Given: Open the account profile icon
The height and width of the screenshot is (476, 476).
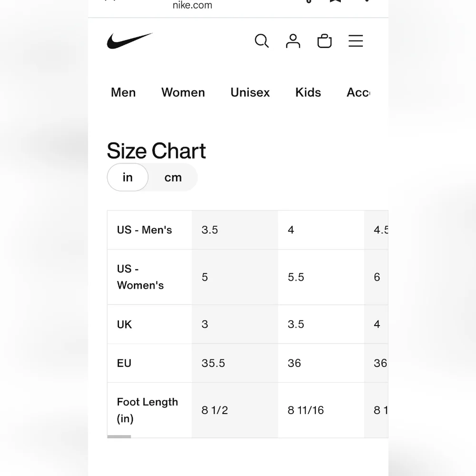Looking at the screenshot, I should [293, 41].
